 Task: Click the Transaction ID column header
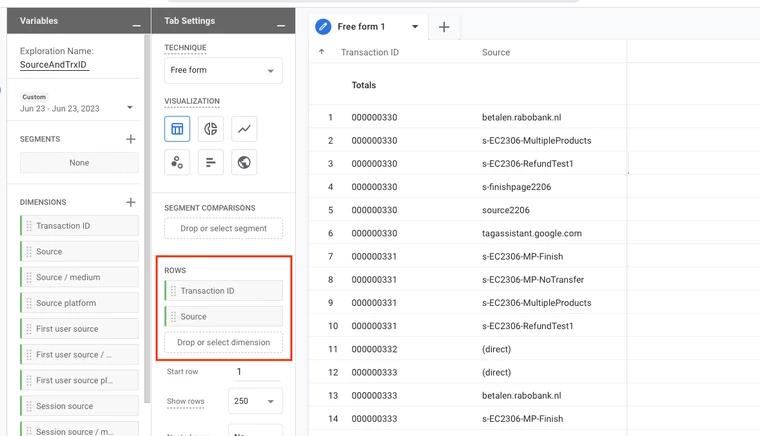tap(370, 52)
